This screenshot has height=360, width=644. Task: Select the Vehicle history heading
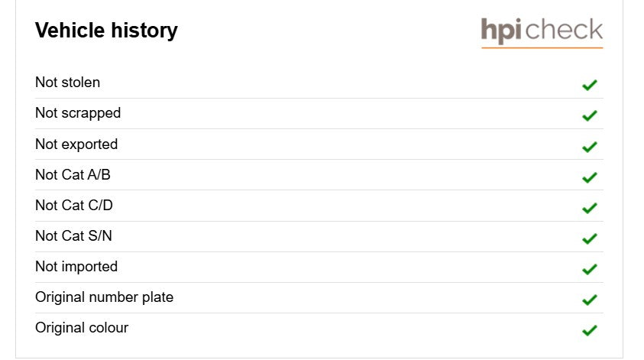(106, 31)
